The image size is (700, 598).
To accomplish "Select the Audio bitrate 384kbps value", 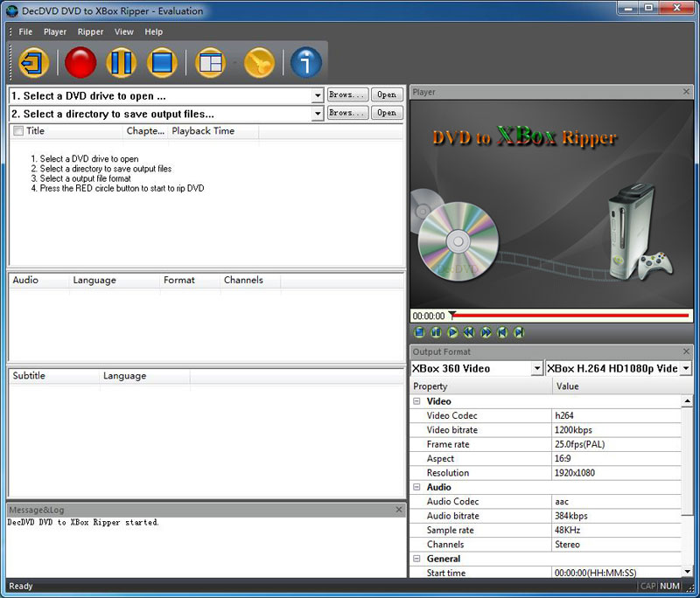I will tap(616, 516).
